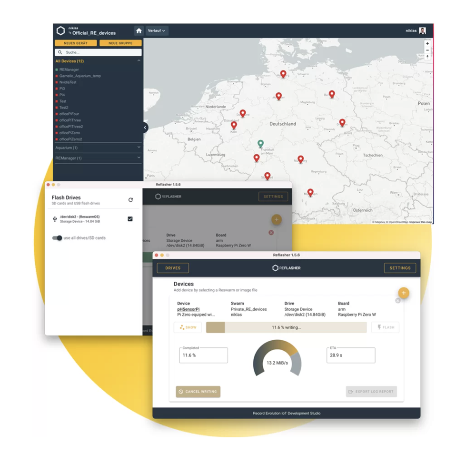Viewport: 476px width, 454px height.
Task: Add a device with yellow plus button
Action: 404,293
